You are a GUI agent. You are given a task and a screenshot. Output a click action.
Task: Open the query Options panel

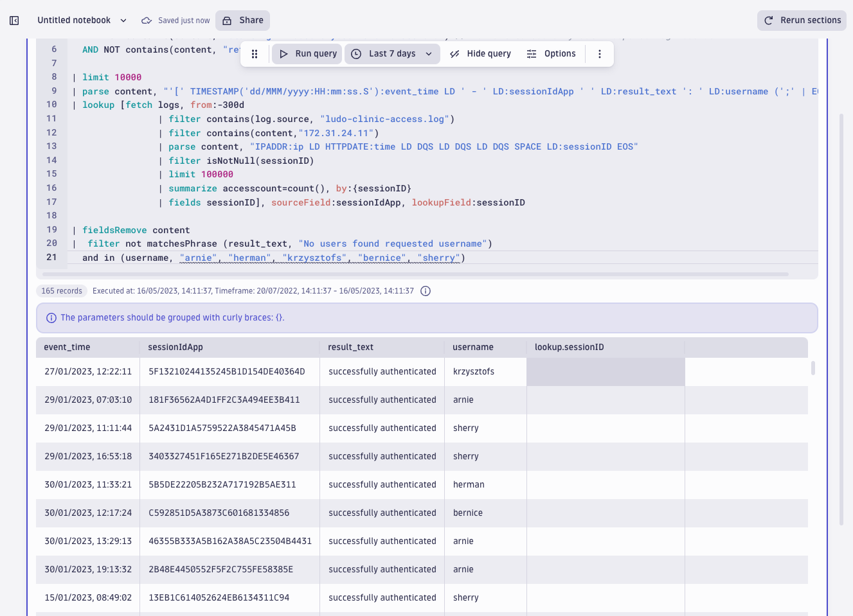pos(552,54)
